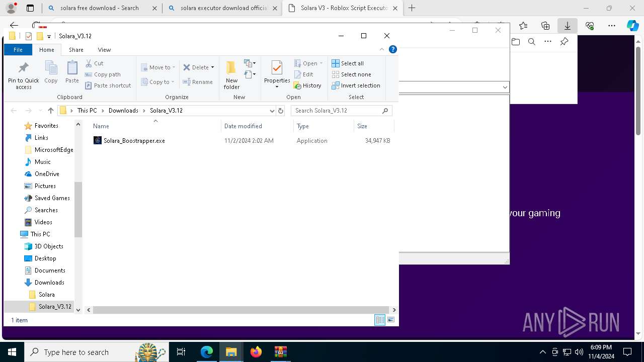Open 3D Objects in navigation pane
The height and width of the screenshot is (362, 644).
pos(49,246)
